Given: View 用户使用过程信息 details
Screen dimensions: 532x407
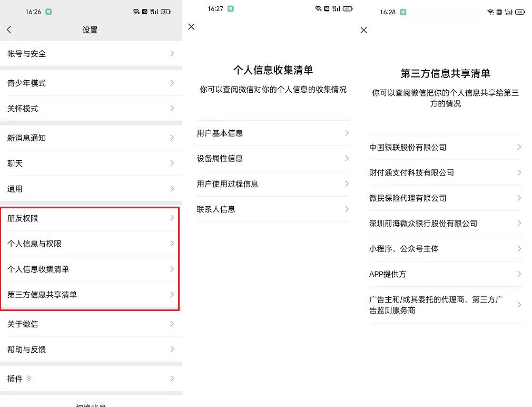Looking at the screenshot, I should click(273, 183).
